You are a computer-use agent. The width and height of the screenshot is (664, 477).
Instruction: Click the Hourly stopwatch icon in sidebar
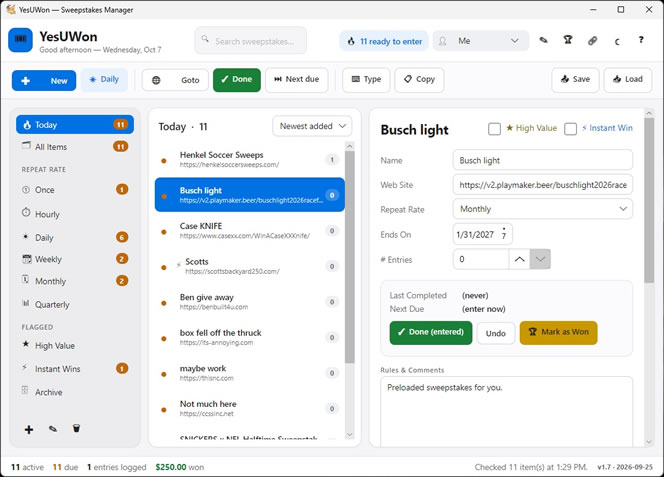pyautogui.click(x=26, y=212)
